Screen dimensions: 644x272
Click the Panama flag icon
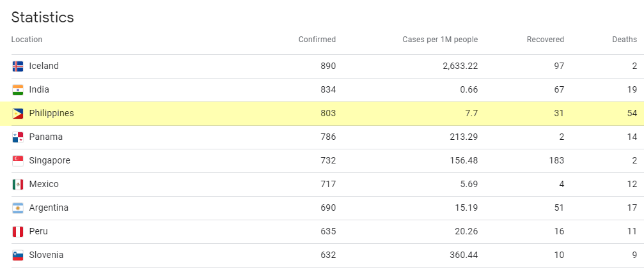point(18,137)
